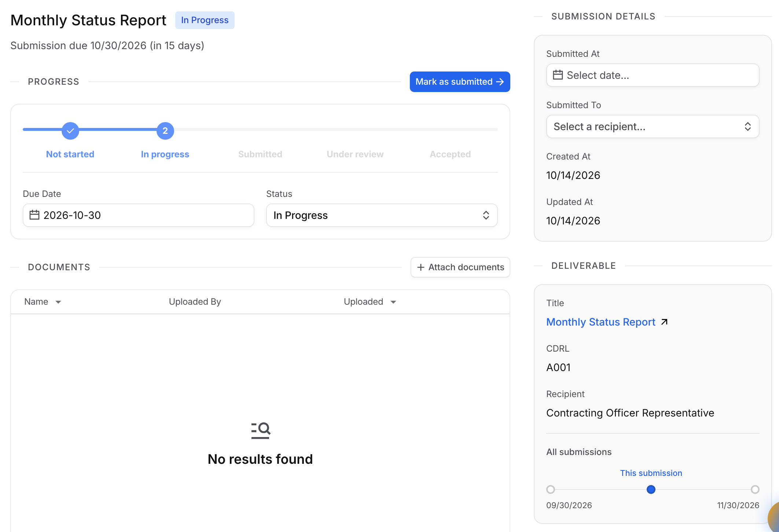The height and width of the screenshot is (532, 779).
Task: Click the In progress step label
Action: point(165,154)
